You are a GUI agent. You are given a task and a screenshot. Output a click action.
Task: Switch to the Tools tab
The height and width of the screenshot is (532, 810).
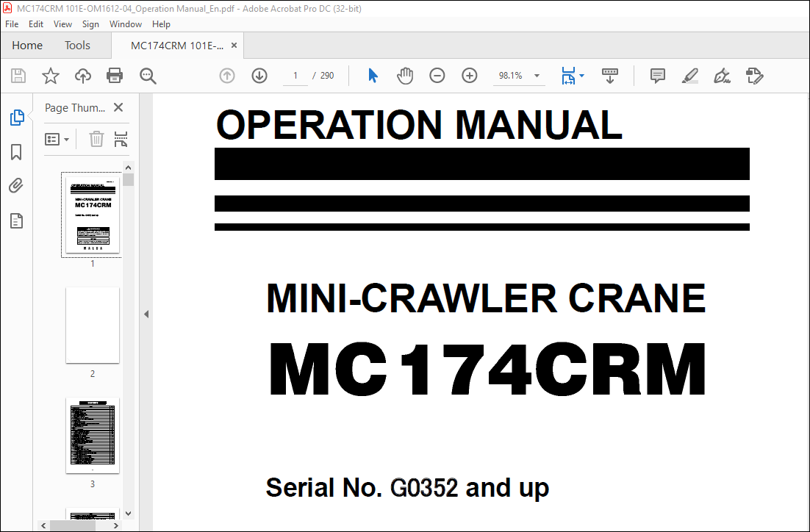(77, 46)
